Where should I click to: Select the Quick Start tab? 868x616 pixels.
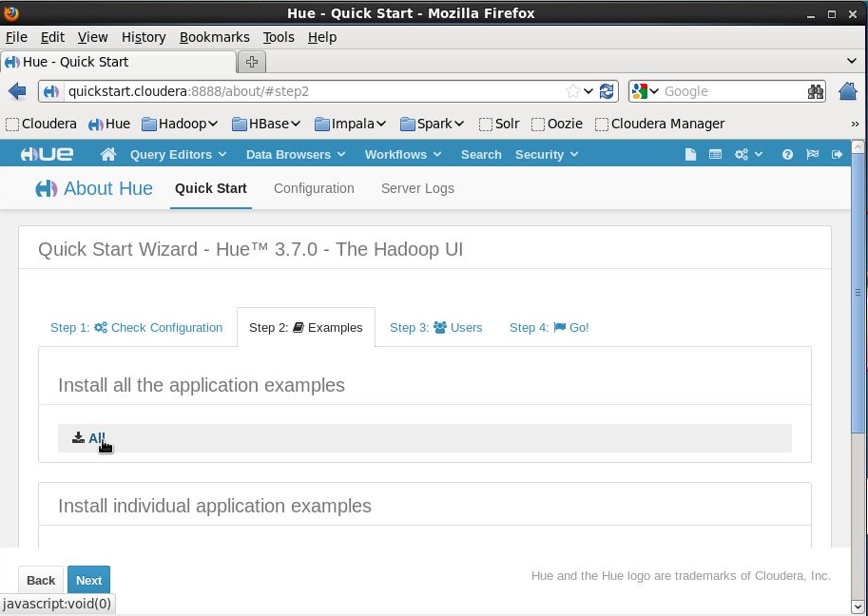(x=211, y=189)
